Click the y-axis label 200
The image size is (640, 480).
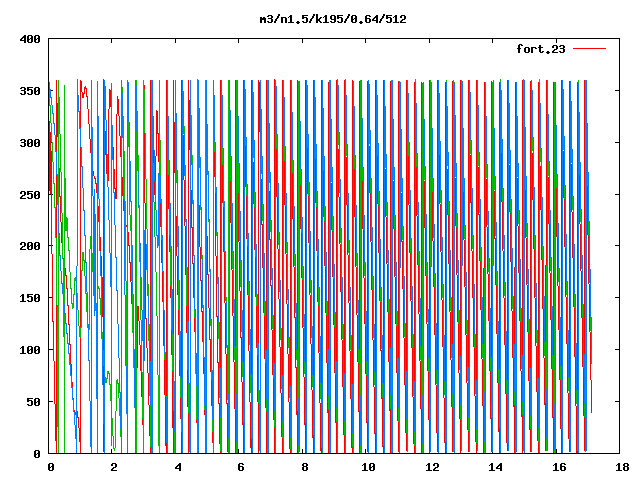click(30, 246)
